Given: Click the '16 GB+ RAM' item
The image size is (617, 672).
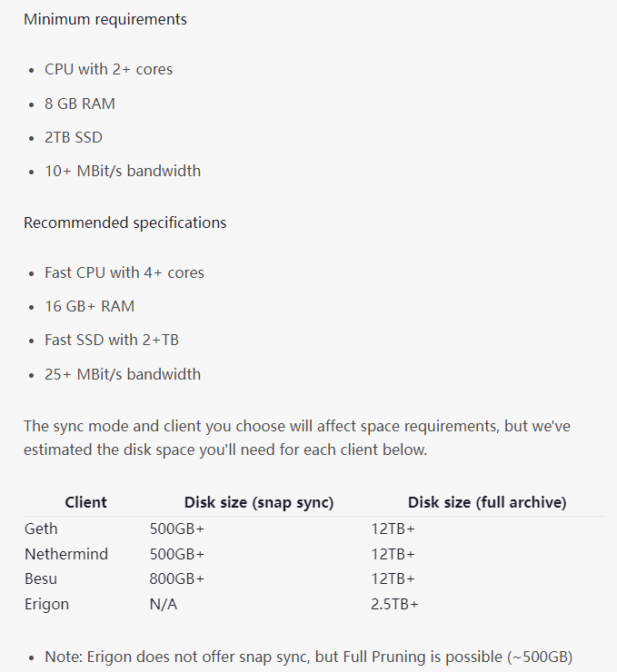Looking at the screenshot, I should [x=90, y=306].
